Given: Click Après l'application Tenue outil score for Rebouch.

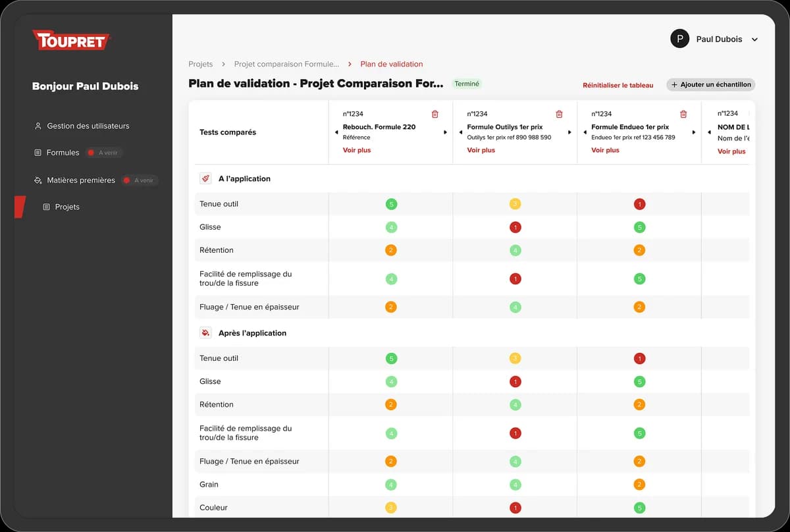Looking at the screenshot, I should (x=391, y=359).
